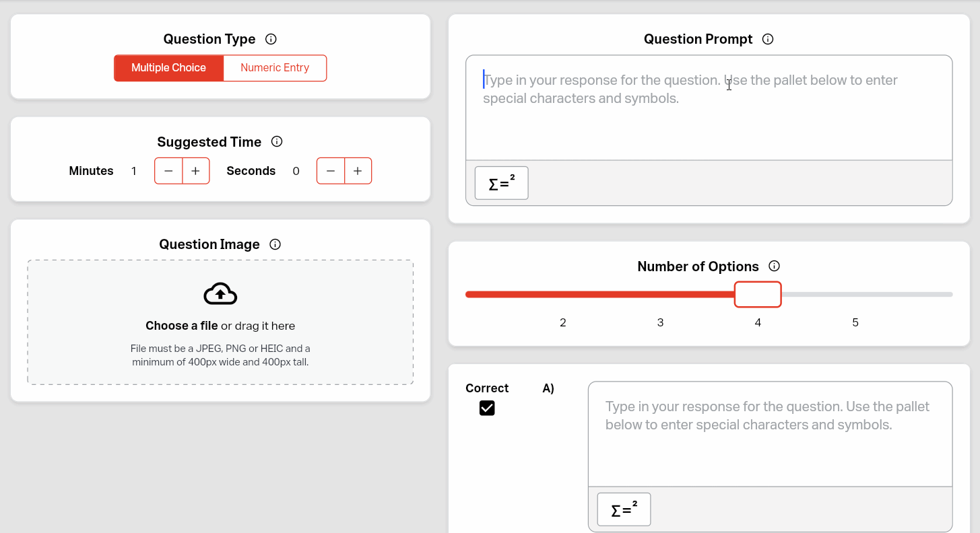Click the Number of Options slider handle
This screenshot has height=533, width=980.
tap(758, 294)
